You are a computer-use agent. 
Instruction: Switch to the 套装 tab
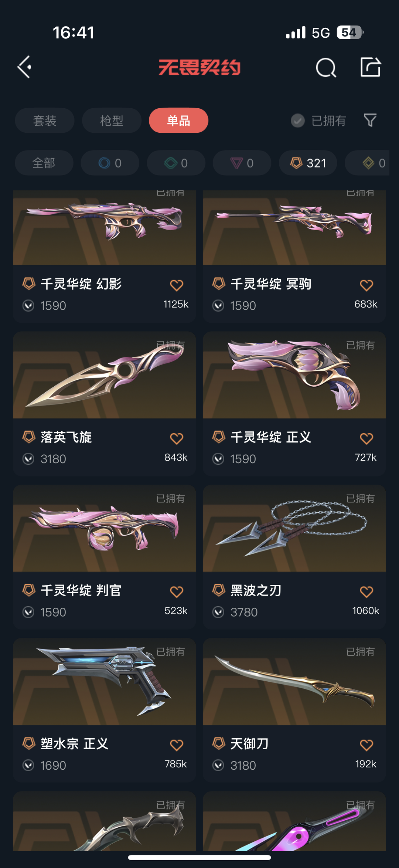[x=45, y=121]
